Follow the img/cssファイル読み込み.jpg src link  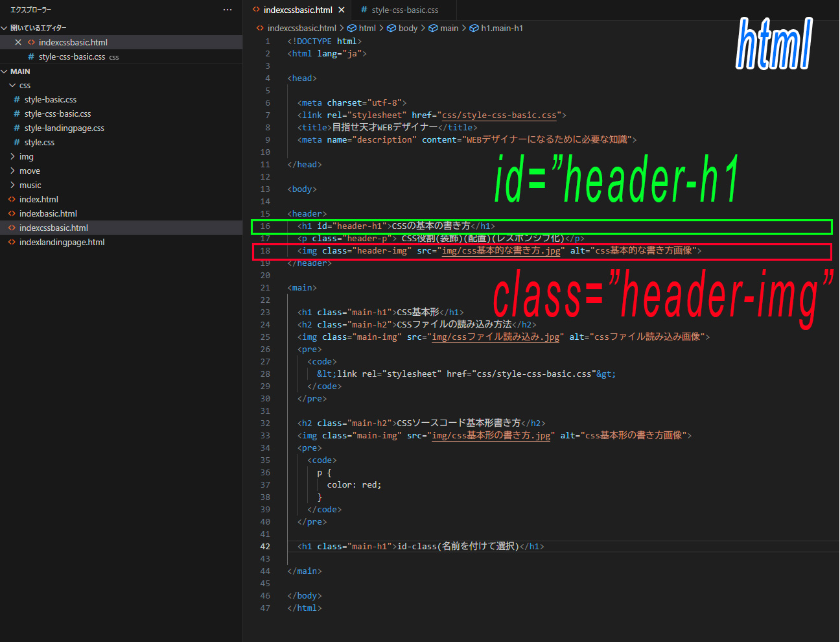[x=496, y=337]
